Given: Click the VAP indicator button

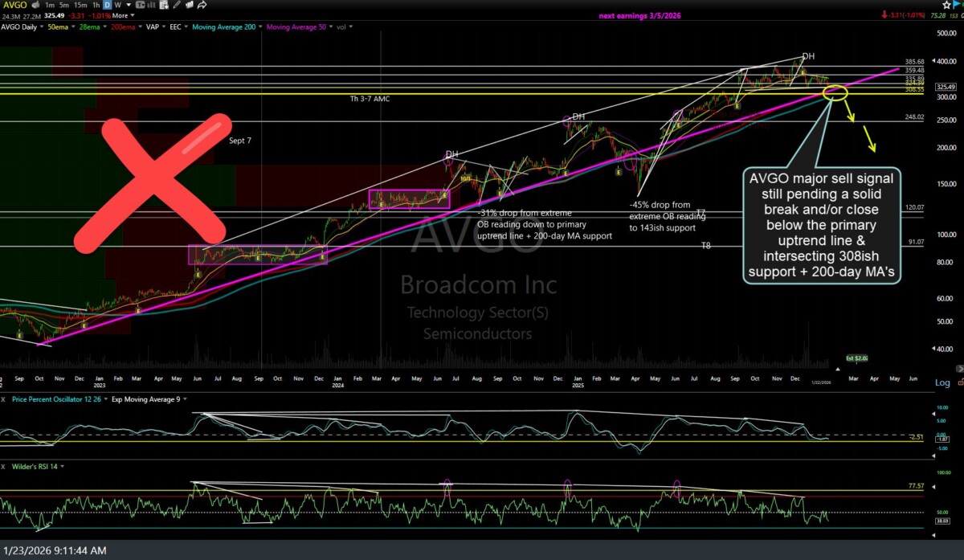Looking at the screenshot, I should [153, 27].
